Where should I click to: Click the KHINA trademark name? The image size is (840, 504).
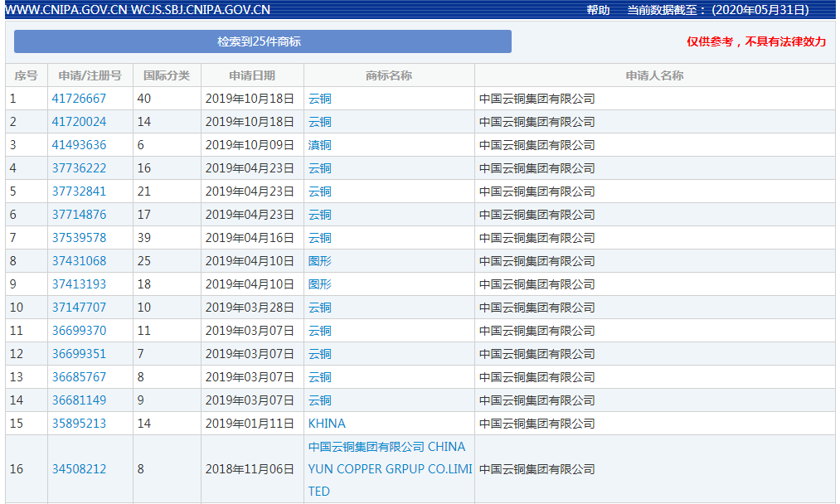[327, 424]
